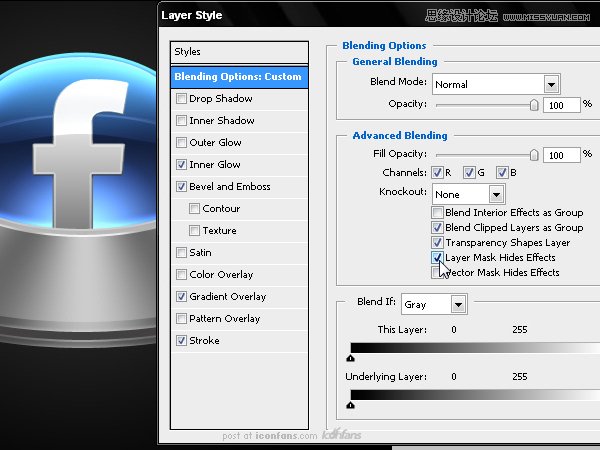This screenshot has height=450, width=600.
Task: Open Inner Shadow settings label
Action: coord(222,121)
